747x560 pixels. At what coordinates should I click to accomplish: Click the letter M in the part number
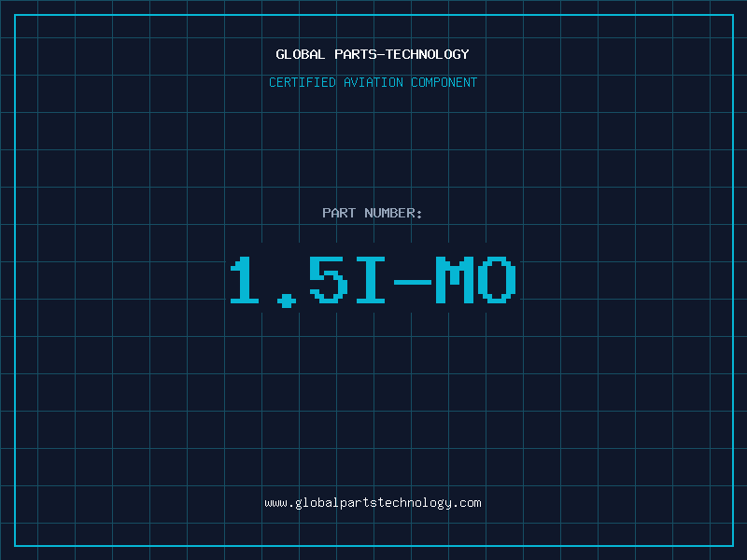click(x=455, y=279)
